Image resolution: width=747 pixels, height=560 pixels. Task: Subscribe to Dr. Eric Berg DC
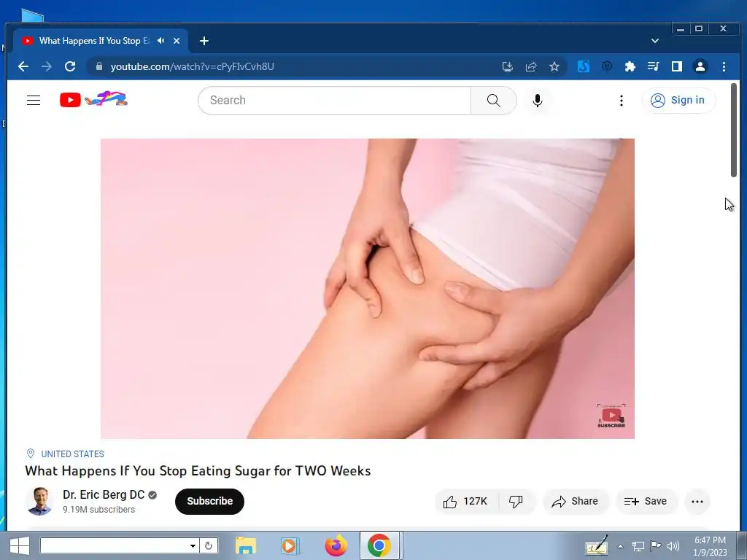point(209,502)
